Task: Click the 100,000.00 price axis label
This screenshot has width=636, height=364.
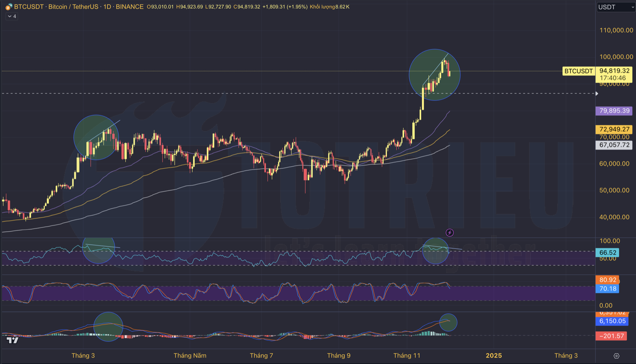Action: (616, 57)
